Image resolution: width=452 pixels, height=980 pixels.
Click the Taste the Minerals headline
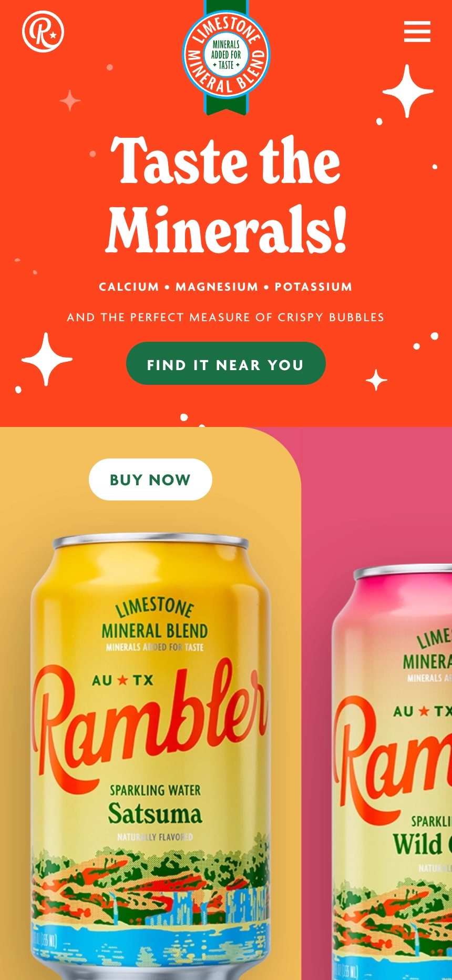pyautogui.click(x=226, y=194)
